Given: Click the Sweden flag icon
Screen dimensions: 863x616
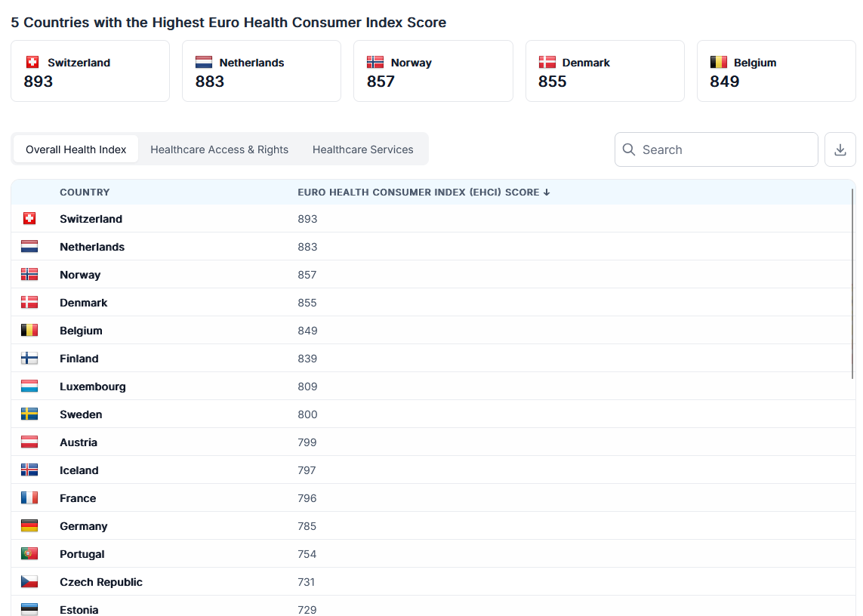Looking at the screenshot, I should [29, 414].
